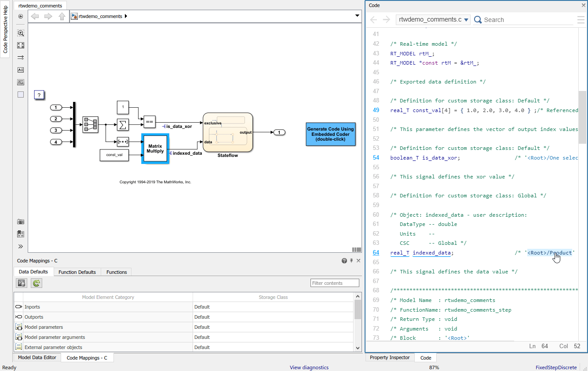Click the Image annotation icon in the palette
Screen dimensions: 588x371
click(x=20, y=82)
